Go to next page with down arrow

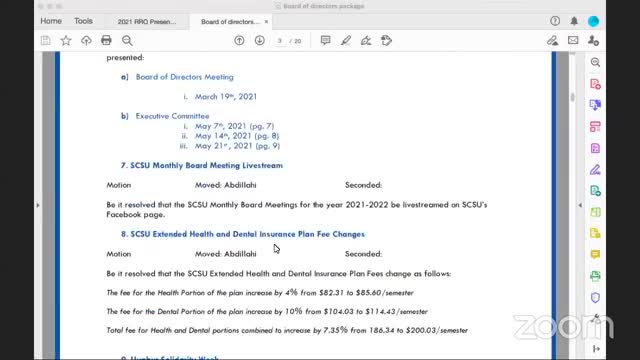coord(260,40)
